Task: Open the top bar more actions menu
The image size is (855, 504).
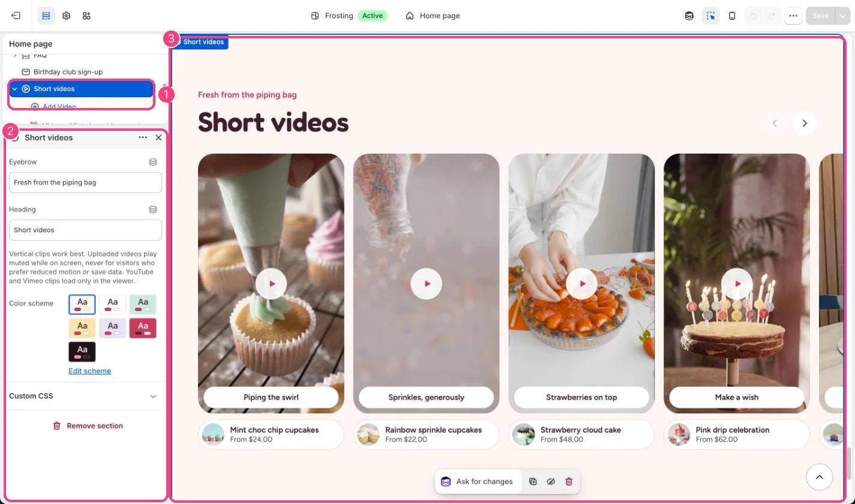Action: [x=793, y=16]
